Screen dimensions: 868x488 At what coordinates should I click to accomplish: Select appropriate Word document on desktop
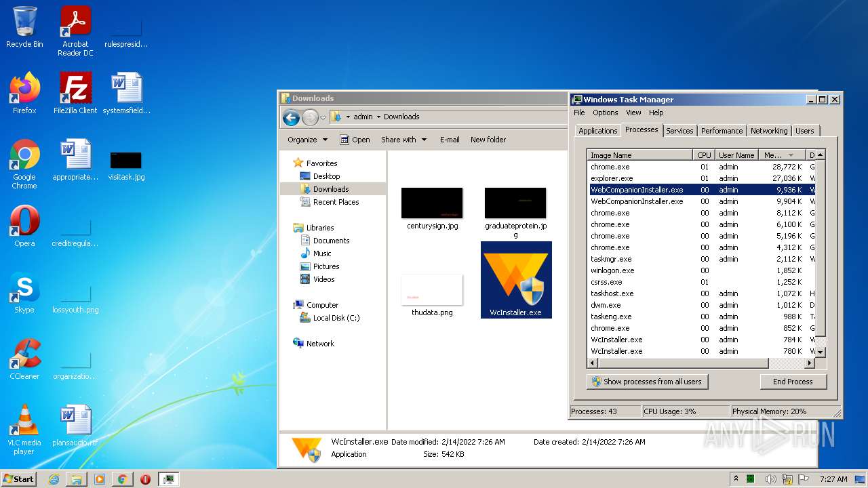click(x=75, y=160)
